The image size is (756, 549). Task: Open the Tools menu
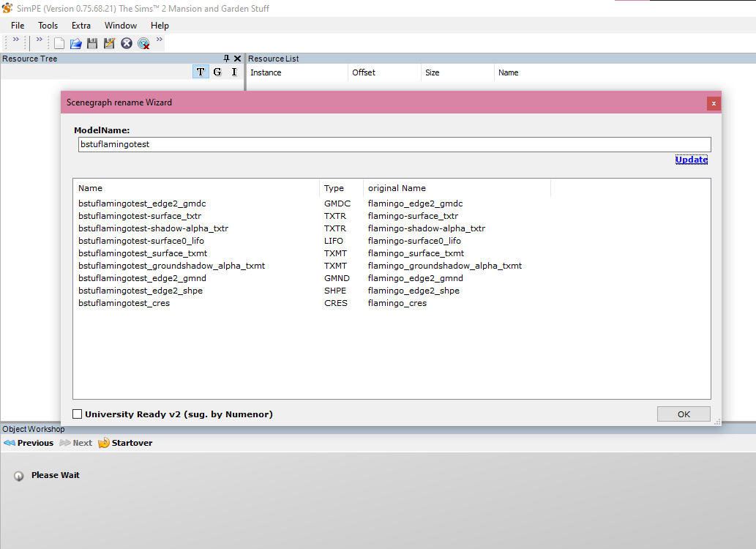pos(48,26)
